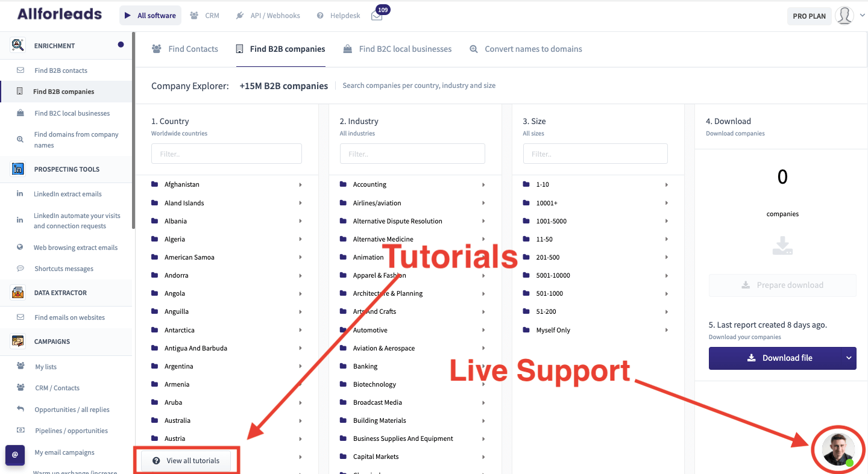Click the View all tutorials button
This screenshot has width=868, height=474.
pos(186,461)
